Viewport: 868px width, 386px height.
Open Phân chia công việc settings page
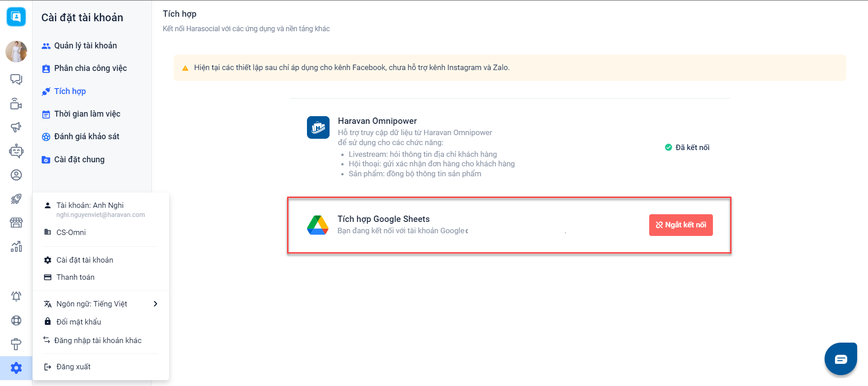(x=85, y=68)
